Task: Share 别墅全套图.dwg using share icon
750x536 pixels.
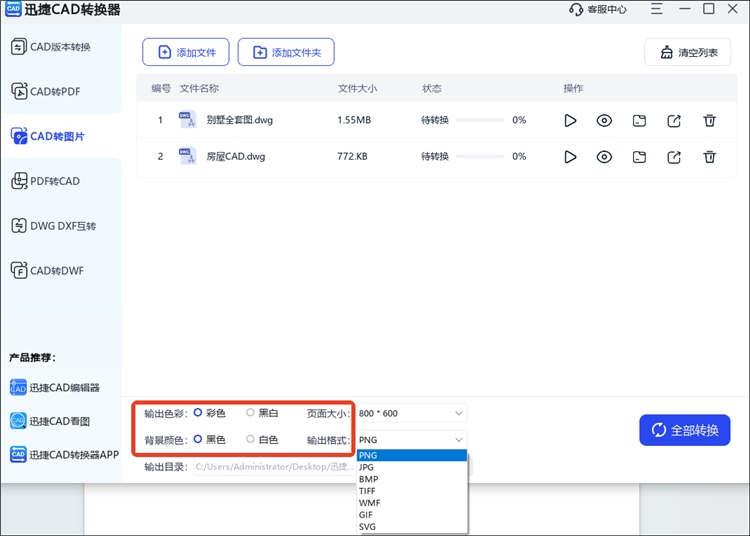Action: coord(674,120)
